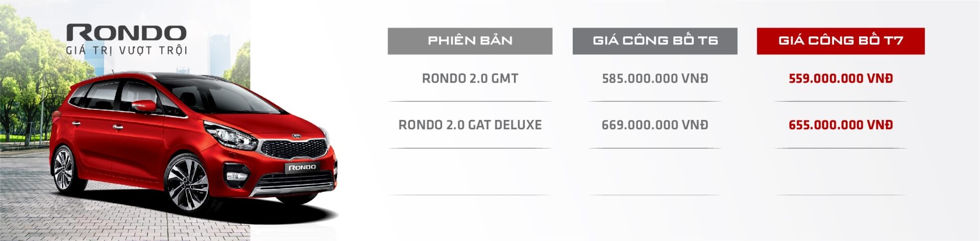Click the GIÁ TRỊ VƯỢT TRỘI tagline
Image resolution: width=980 pixels, height=241 pixels.
[x=127, y=51]
